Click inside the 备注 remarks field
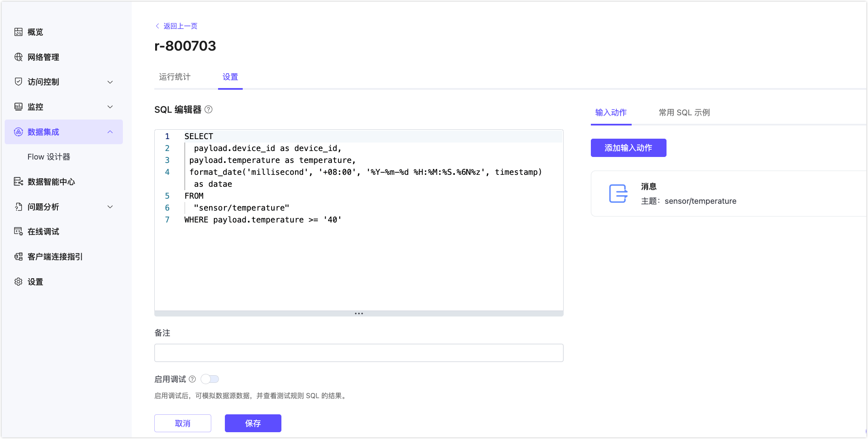Image resolution: width=868 pixels, height=439 pixels. (x=359, y=353)
